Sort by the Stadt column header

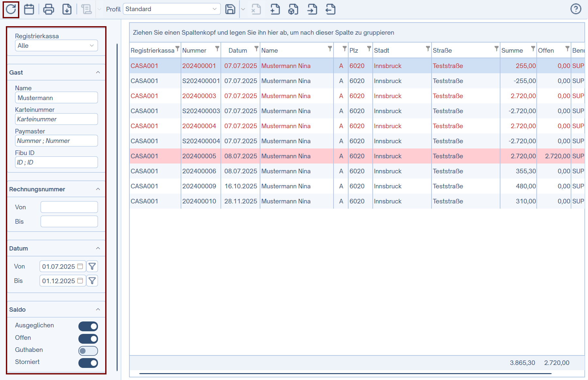tap(381, 50)
